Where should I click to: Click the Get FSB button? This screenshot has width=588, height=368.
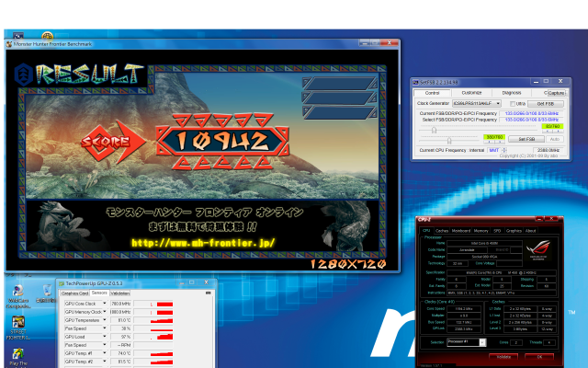545,104
